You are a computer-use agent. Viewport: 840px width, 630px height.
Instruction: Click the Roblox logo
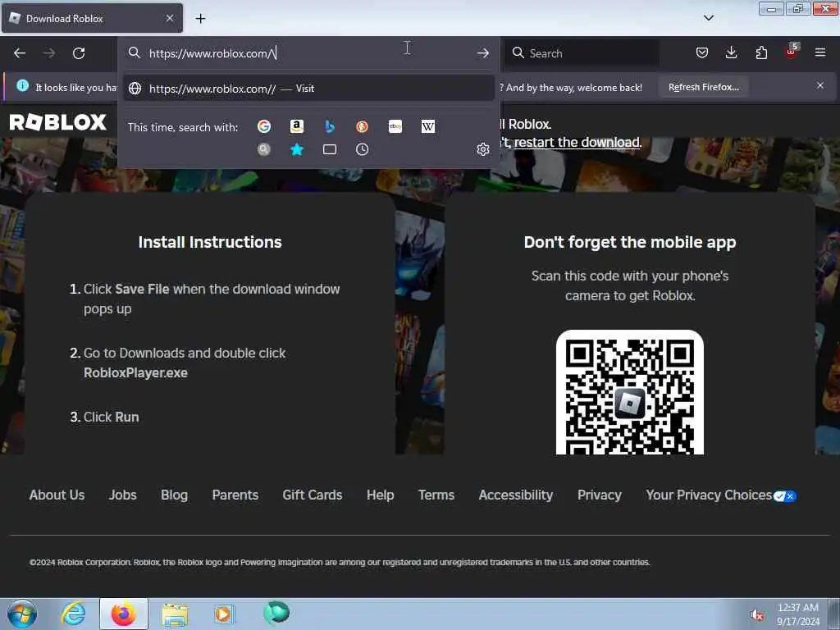[x=58, y=122]
